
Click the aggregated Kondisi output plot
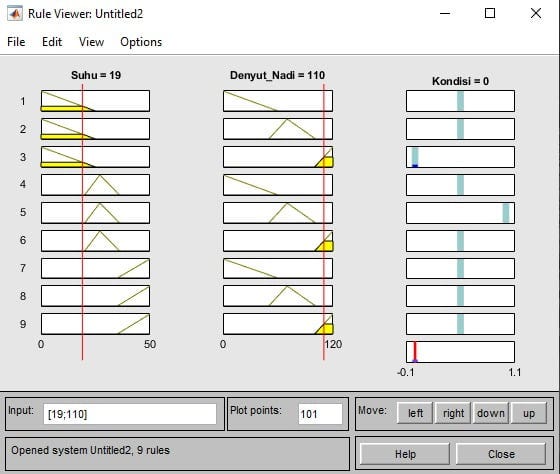(460, 352)
